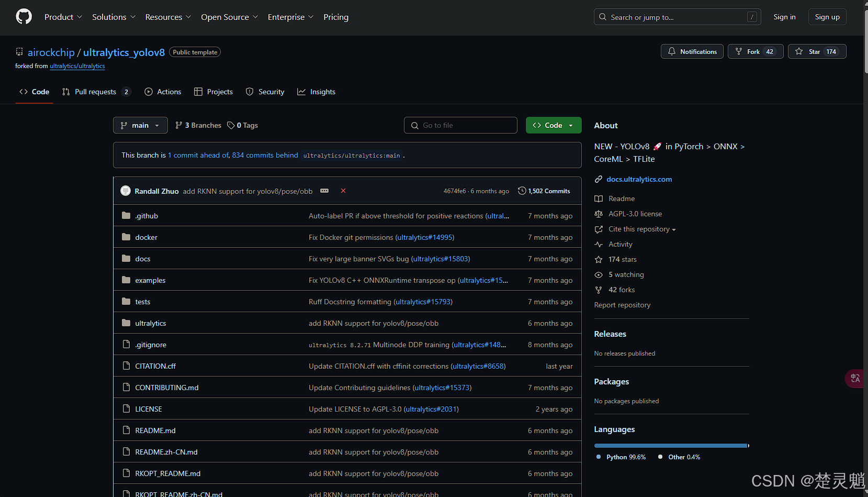
Task: Click the magnifier icon in the search bar
Action: coord(603,17)
